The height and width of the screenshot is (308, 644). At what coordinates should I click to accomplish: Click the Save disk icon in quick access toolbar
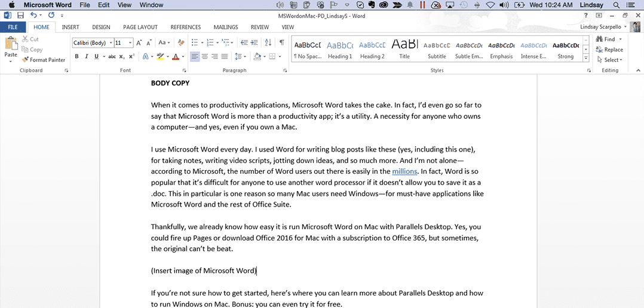click(x=20, y=16)
